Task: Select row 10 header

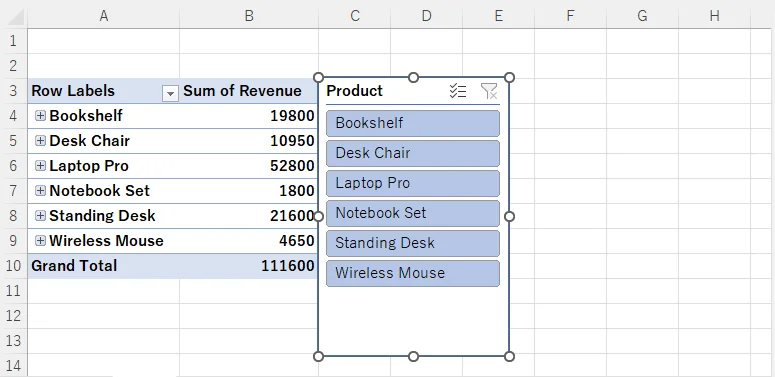Action: 13,266
